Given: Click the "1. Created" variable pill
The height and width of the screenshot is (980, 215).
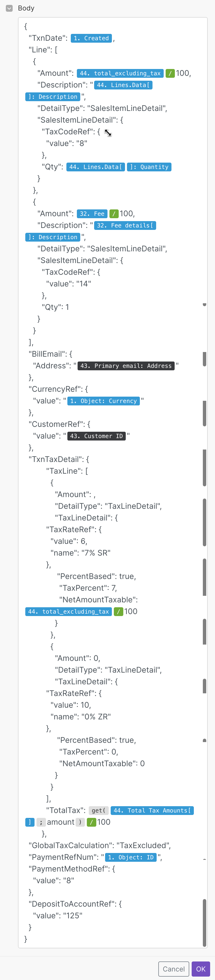Looking at the screenshot, I should (x=91, y=38).
